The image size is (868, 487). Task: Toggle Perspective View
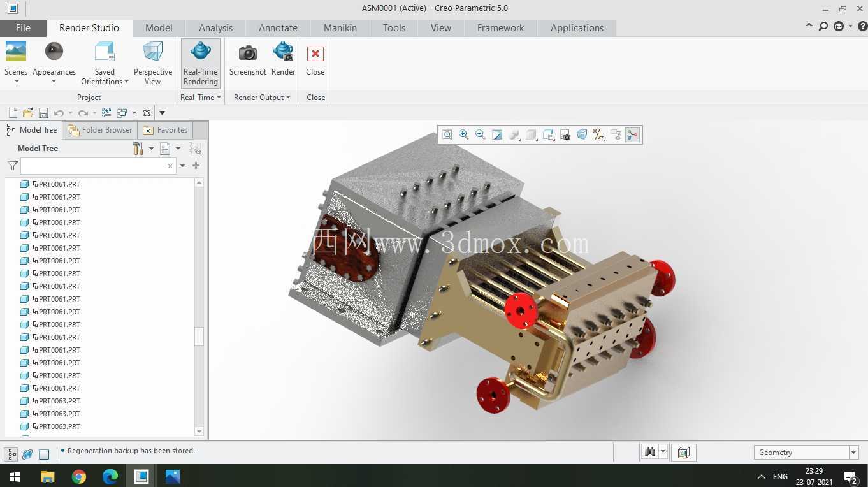153,62
